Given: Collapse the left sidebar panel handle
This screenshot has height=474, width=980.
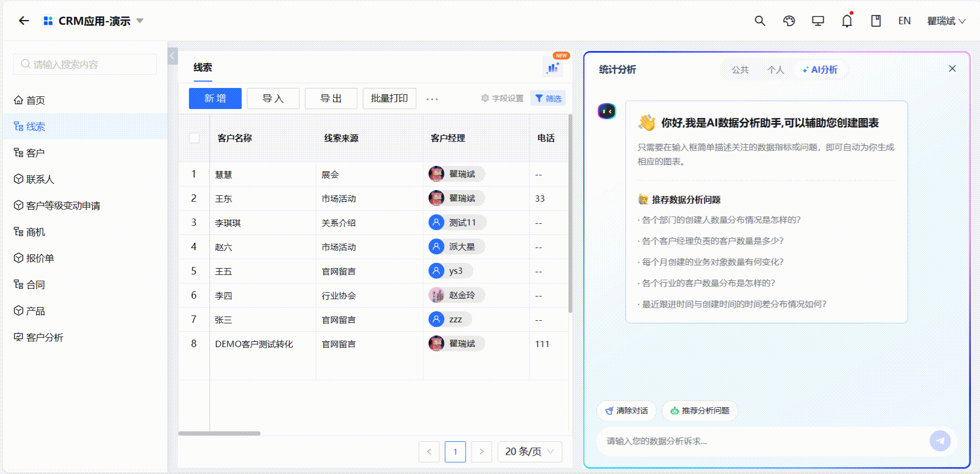Looking at the screenshot, I should (x=173, y=56).
